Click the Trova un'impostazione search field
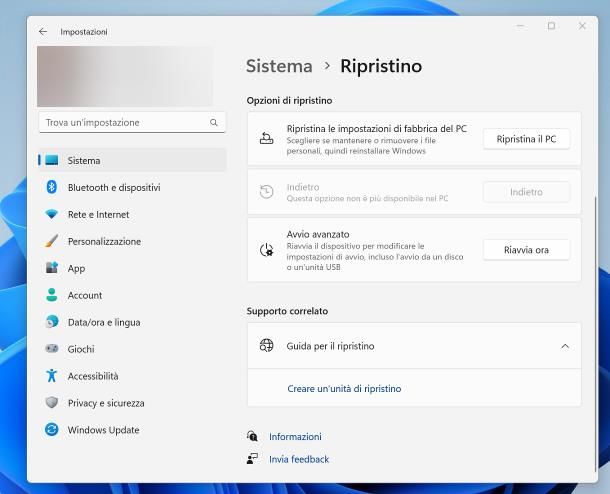The image size is (610, 494). [x=132, y=123]
